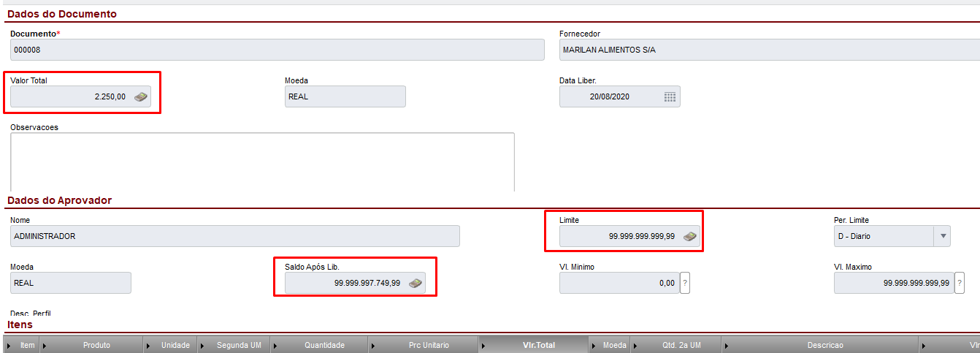Sort by the Segunda UM column header
Screen dimensions: 980x353
(x=239, y=345)
